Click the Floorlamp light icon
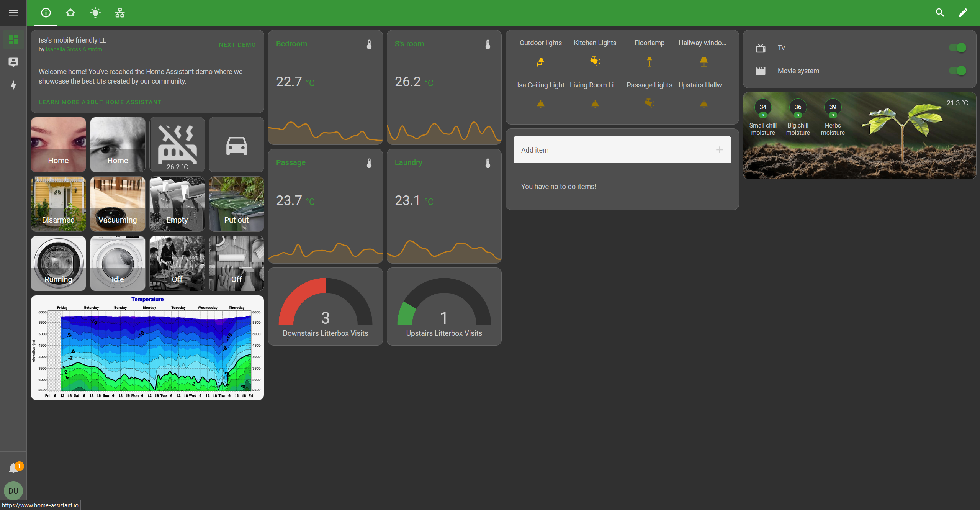Image resolution: width=980 pixels, height=510 pixels. [x=649, y=62]
